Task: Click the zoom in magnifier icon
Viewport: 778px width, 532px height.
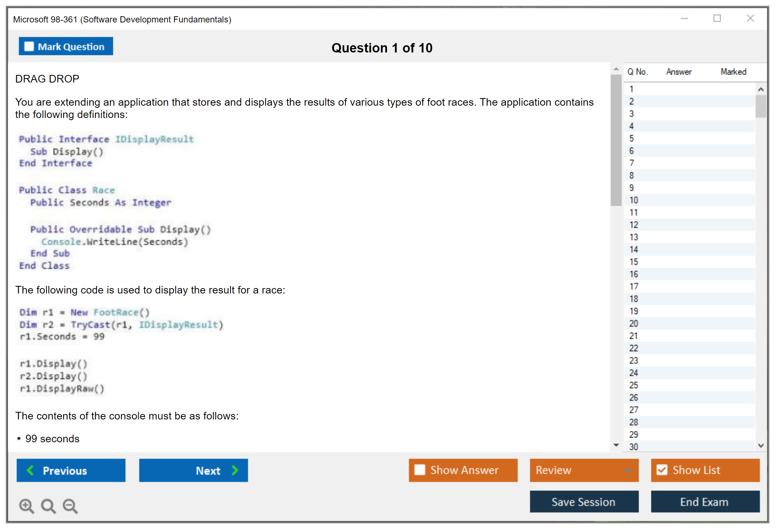Action: tap(26, 506)
